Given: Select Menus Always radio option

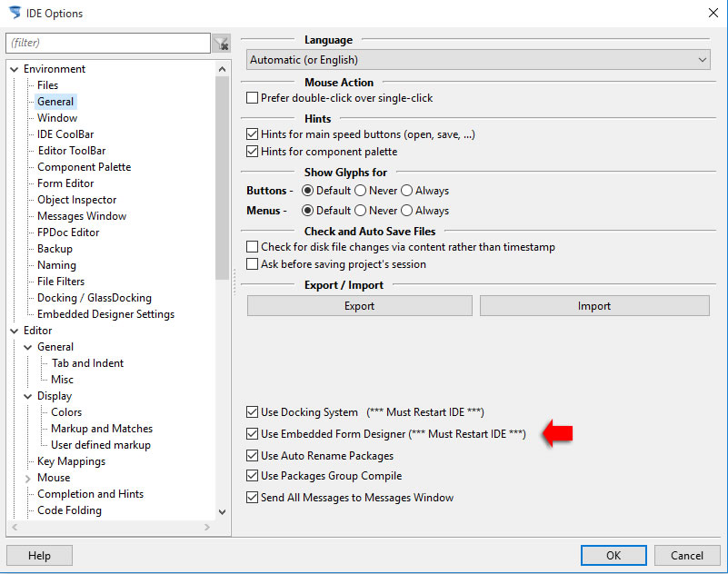Looking at the screenshot, I should pos(406,211).
